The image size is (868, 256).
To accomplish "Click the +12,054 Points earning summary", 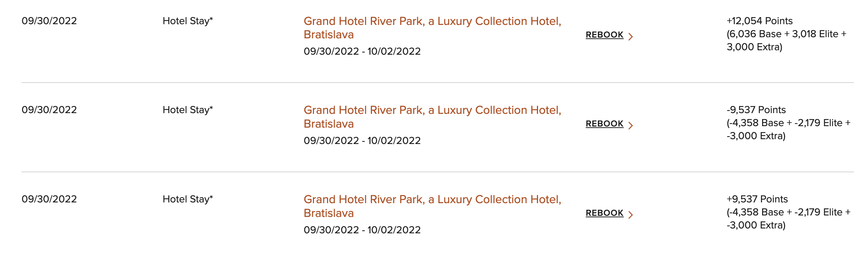I will (759, 21).
